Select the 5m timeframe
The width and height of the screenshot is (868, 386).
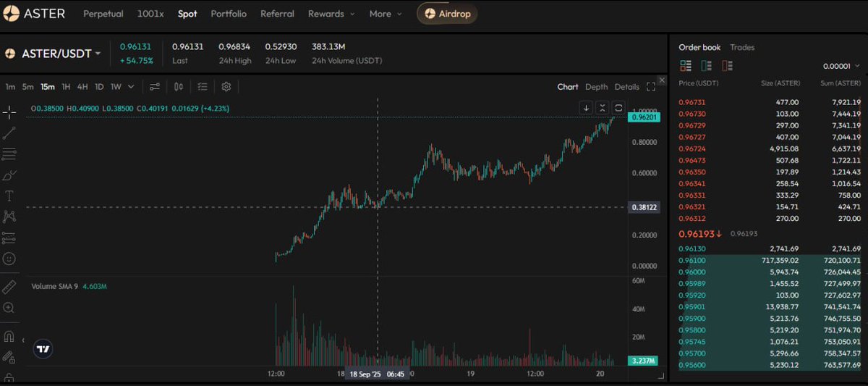pyautogui.click(x=27, y=87)
